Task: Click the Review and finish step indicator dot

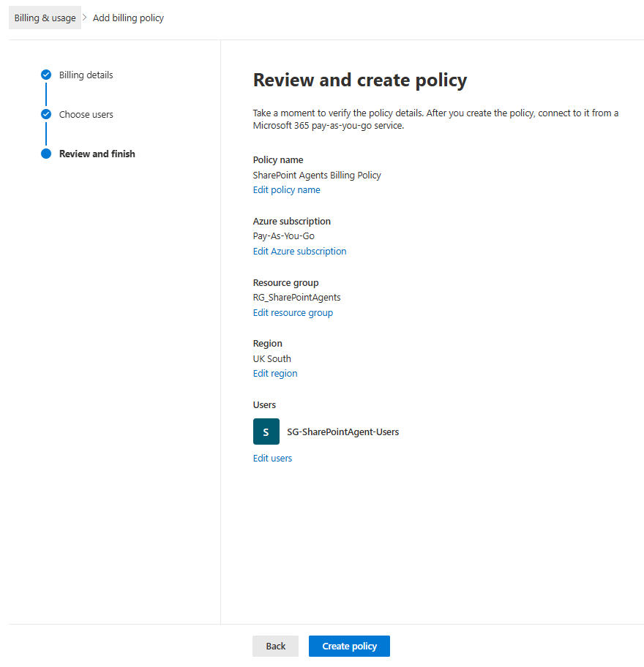Action: tap(46, 154)
